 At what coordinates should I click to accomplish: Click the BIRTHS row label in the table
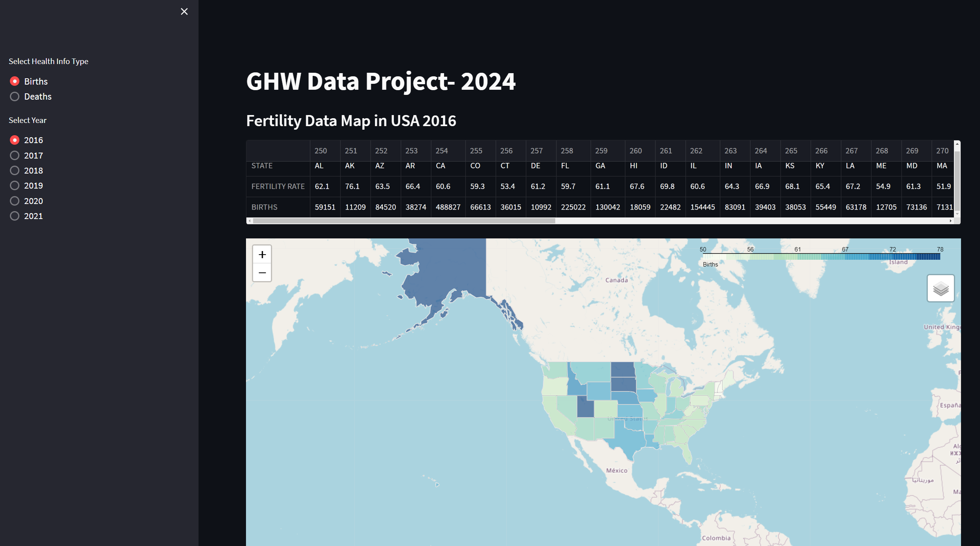264,207
